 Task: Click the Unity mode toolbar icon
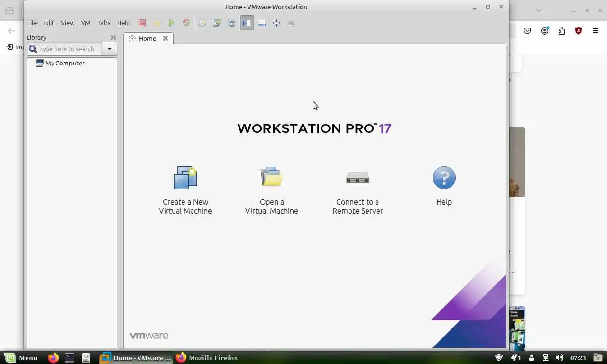coord(291,23)
